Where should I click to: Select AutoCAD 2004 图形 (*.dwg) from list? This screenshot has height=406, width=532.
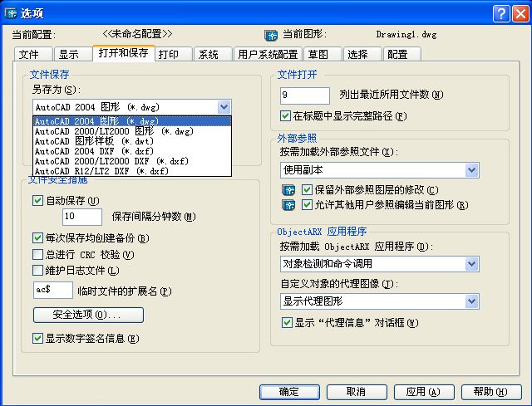(132, 121)
